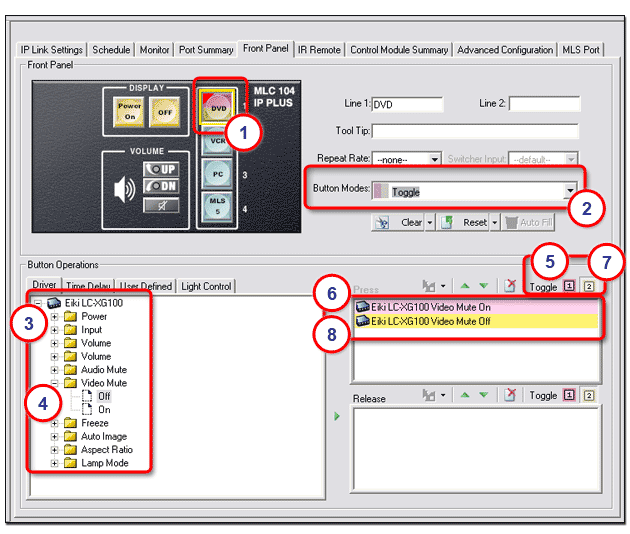Switch to the IR Remote tab

[x=318, y=50]
